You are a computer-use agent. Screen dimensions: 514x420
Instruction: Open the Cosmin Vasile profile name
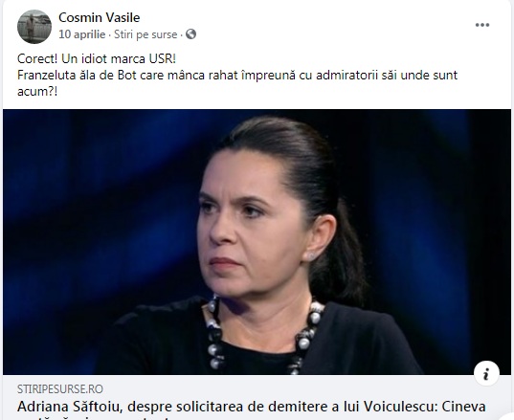point(99,17)
